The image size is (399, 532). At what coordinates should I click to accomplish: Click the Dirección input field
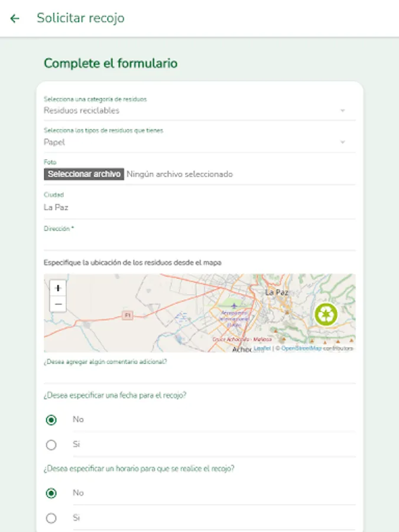[x=199, y=241]
